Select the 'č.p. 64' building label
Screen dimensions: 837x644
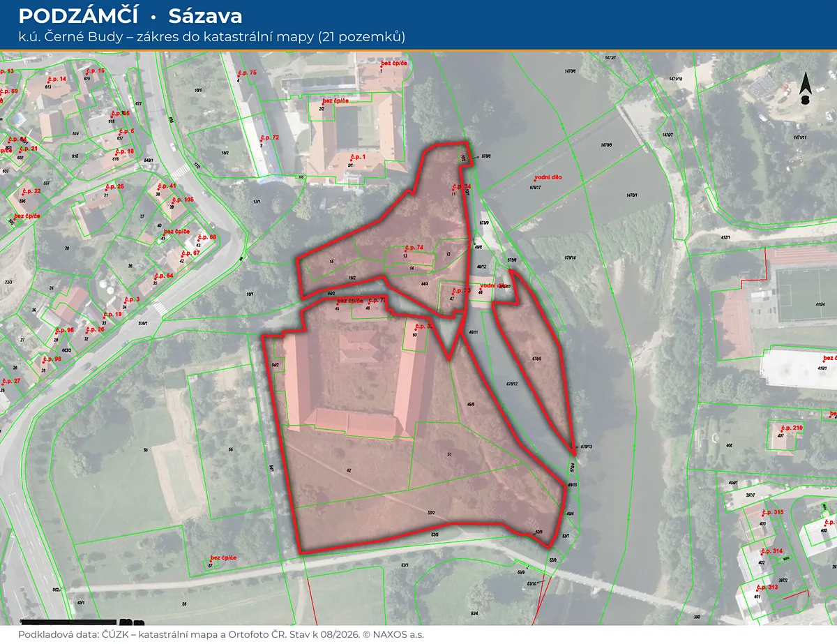[x=164, y=276]
